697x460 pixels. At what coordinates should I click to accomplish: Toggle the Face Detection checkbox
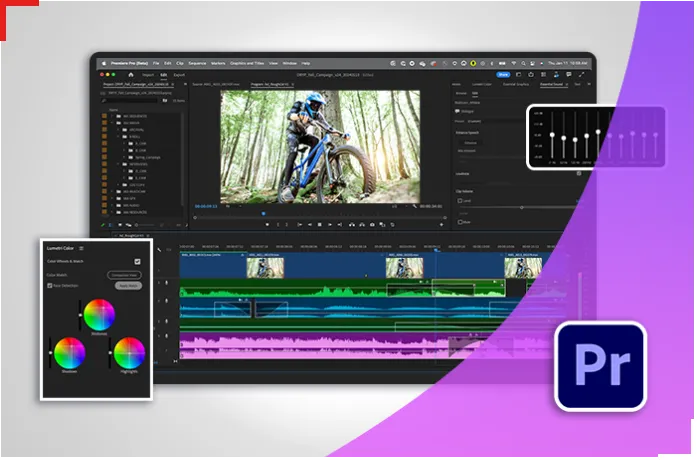click(50, 286)
